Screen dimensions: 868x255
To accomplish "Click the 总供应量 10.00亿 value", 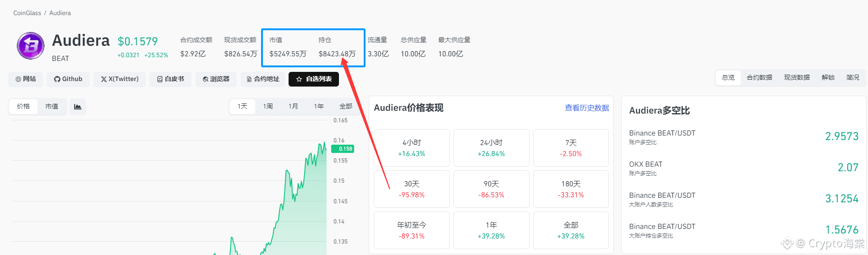I will (413, 54).
